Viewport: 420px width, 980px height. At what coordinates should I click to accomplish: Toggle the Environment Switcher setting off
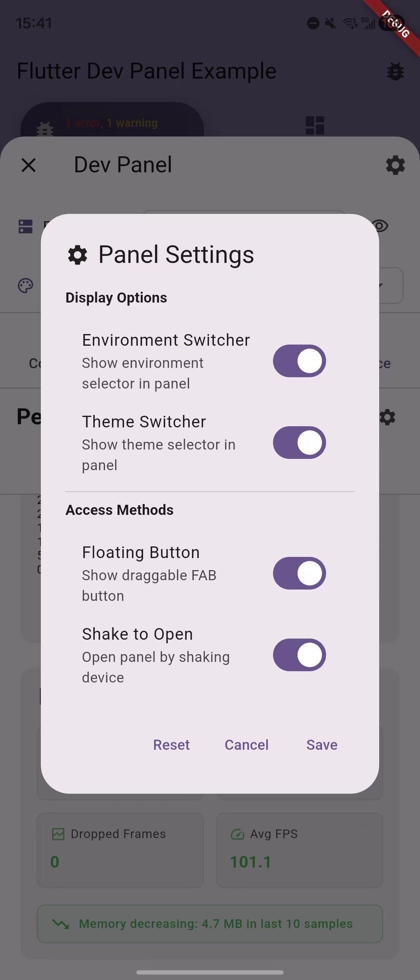299,361
